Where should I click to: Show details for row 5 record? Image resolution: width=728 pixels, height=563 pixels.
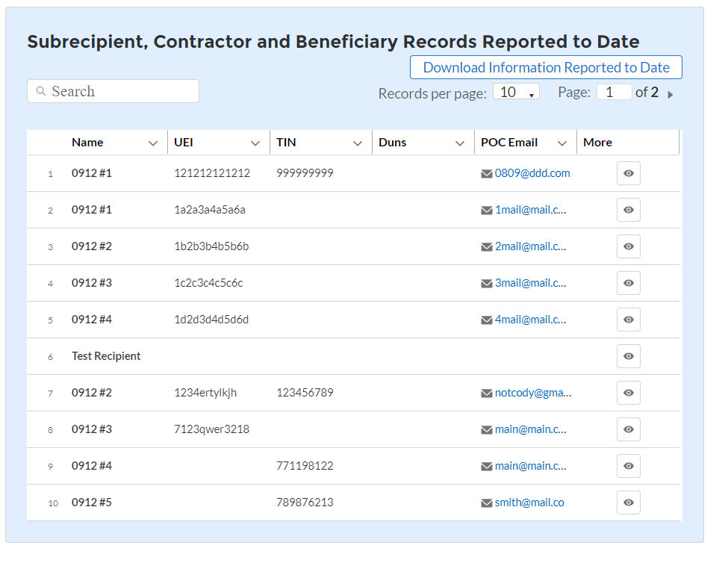coord(628,320)
